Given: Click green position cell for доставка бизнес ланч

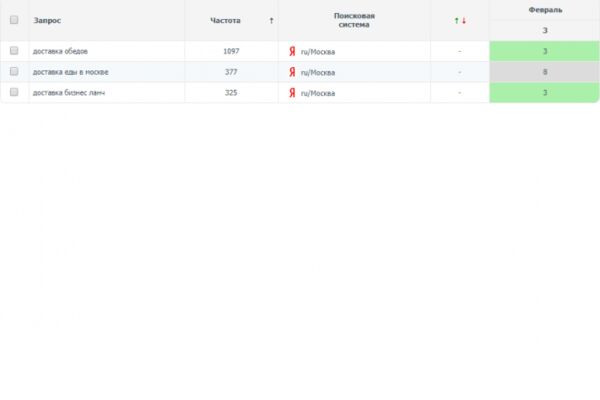Looking at the screenshot, I should [545, 92].
